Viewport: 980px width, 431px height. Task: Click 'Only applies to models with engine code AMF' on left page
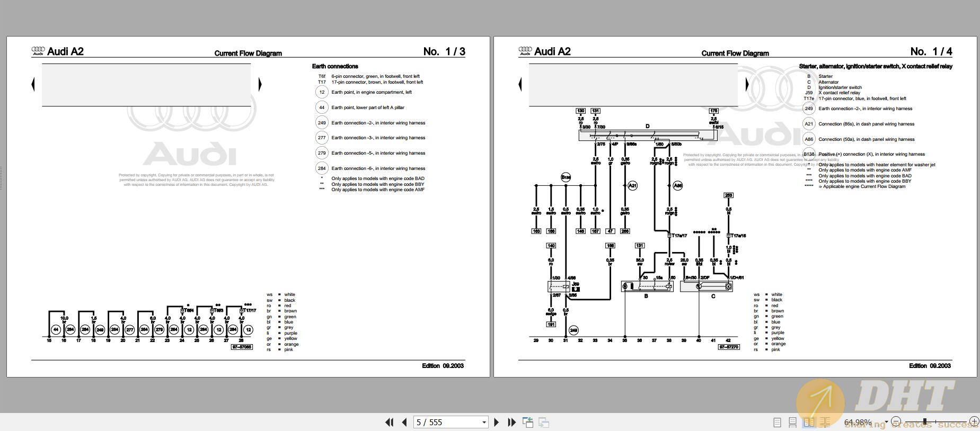click(378, 190)
